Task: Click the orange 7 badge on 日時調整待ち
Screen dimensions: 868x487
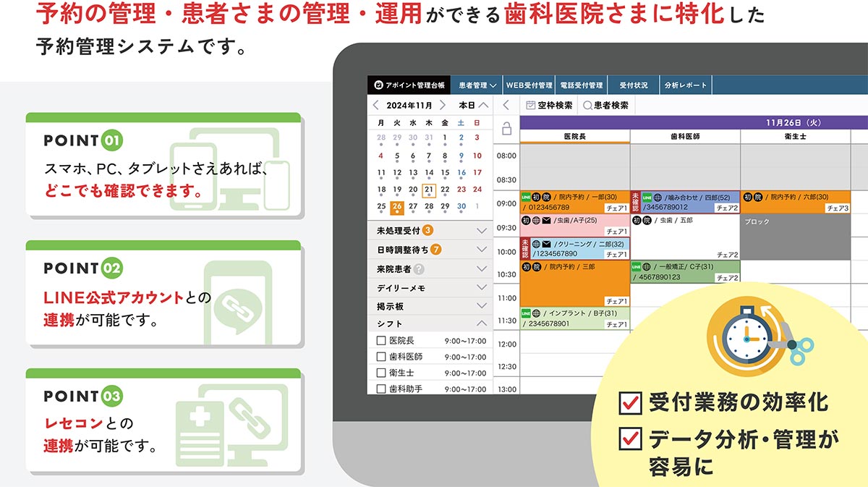Action: (435, 250)
